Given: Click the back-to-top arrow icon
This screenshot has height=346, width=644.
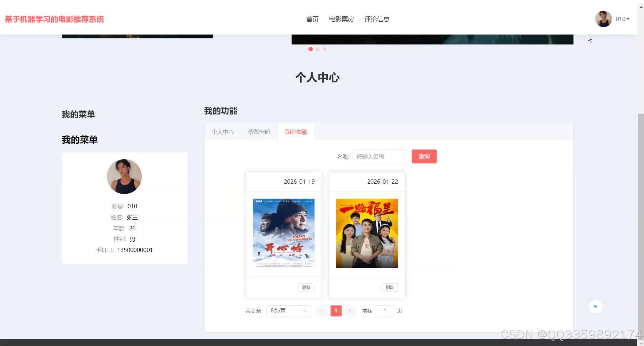Looking at the screenshot, I should pos(595,306).
